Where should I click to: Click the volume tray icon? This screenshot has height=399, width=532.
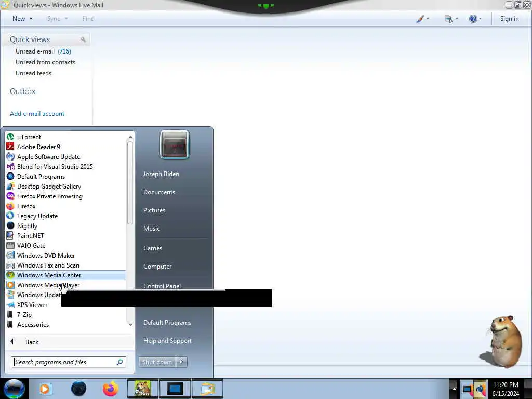[x=481, y=389]
